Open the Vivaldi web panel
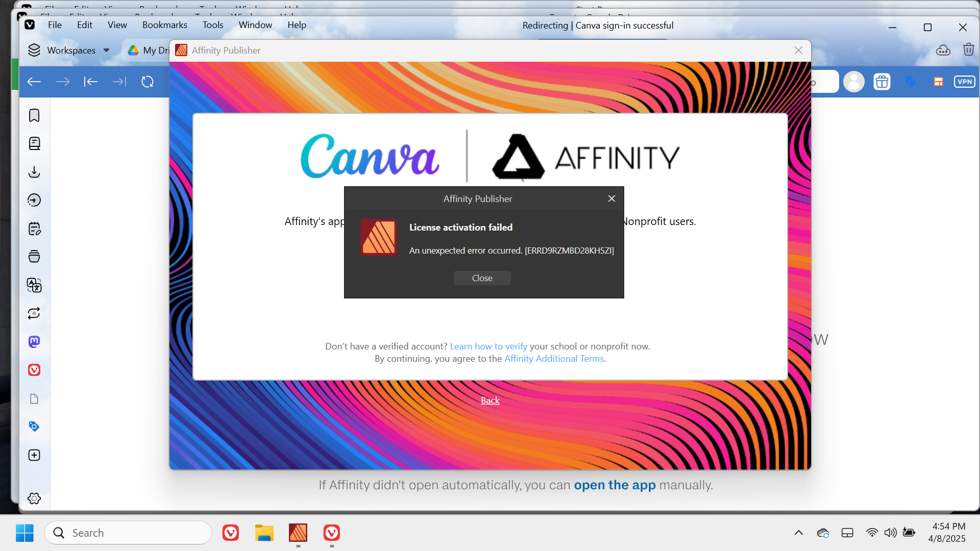The width and height of the screenshot is (980, 551). (x=34, y=370)
